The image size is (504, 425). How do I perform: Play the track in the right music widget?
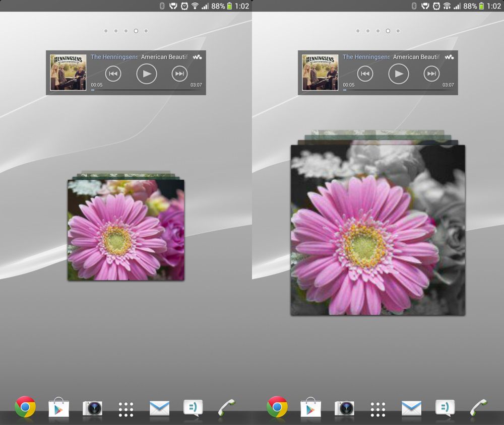point(399,74)
